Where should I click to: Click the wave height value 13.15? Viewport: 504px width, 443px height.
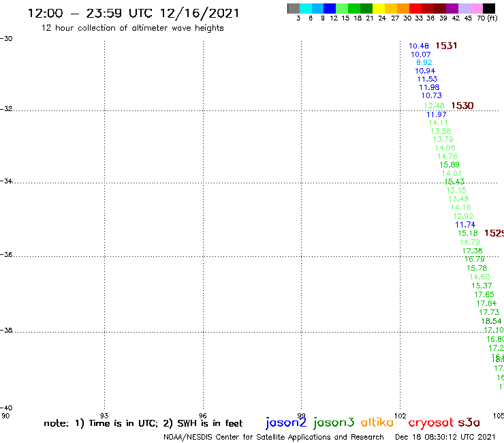click(456, 190)
